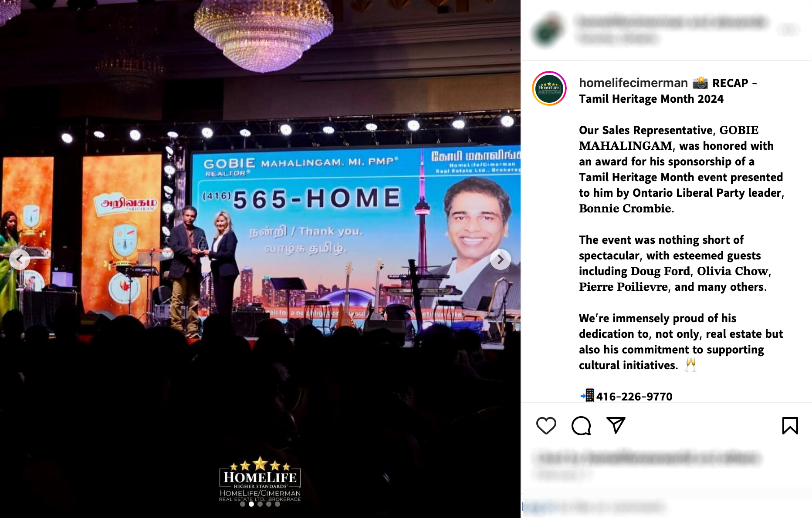Click the add a comment field
This screenshot has height=518, width=812.
click(595, 507)
